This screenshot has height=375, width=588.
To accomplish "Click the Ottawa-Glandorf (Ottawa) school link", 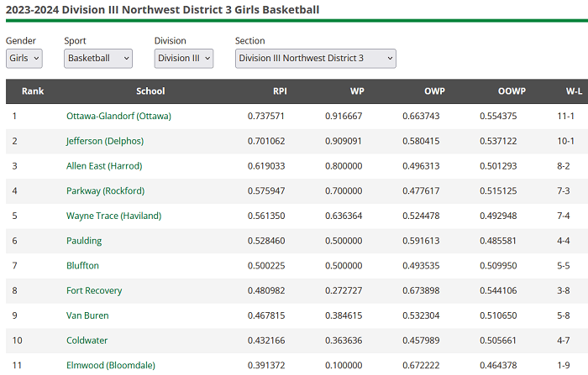I will click(118, 116).
